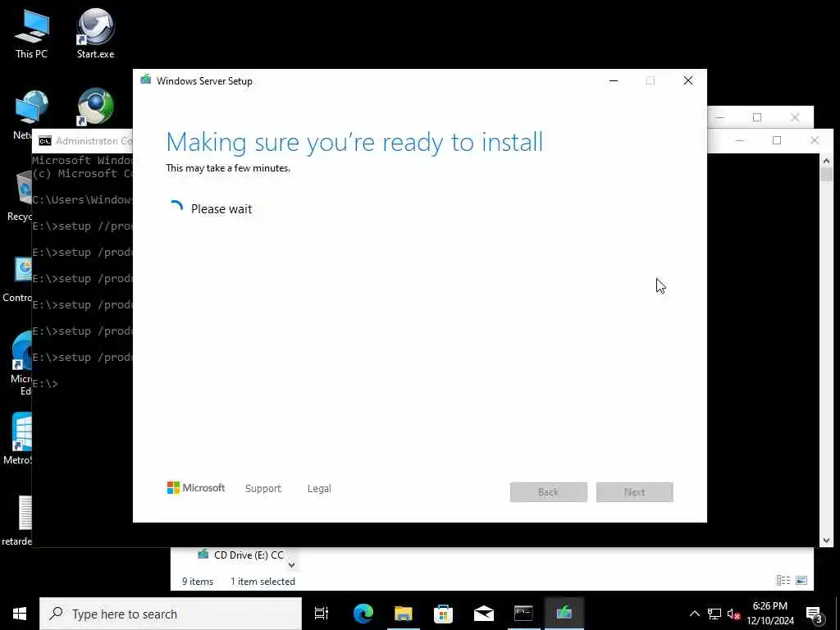
Task: Click Command Prompt scrollbar up arrow
Action: pyautogui.click(x=826, y=161)
